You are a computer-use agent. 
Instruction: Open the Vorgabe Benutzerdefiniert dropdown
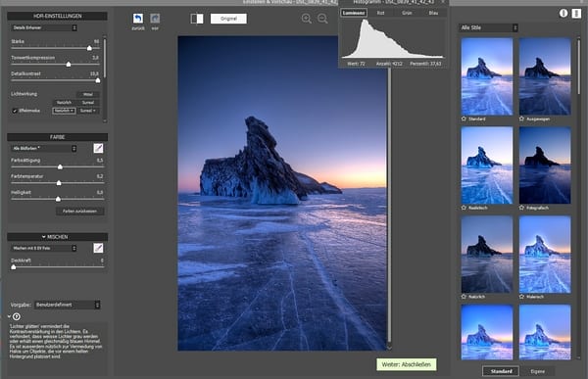point(67,305)
